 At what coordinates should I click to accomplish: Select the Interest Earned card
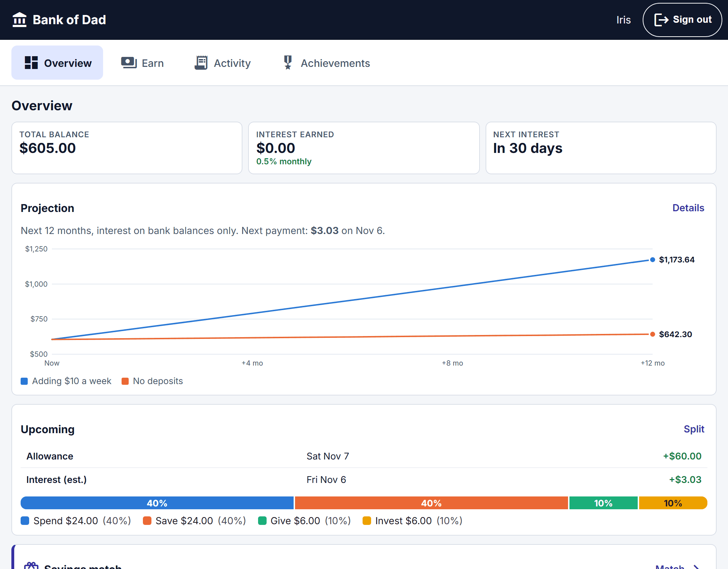click(x=364, y=148)
